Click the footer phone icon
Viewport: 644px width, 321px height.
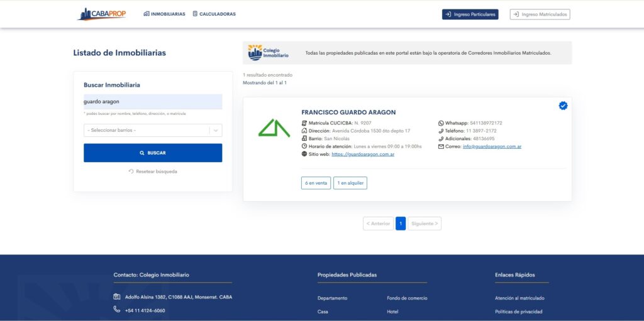pyautogui.click(x=117, y=310)
